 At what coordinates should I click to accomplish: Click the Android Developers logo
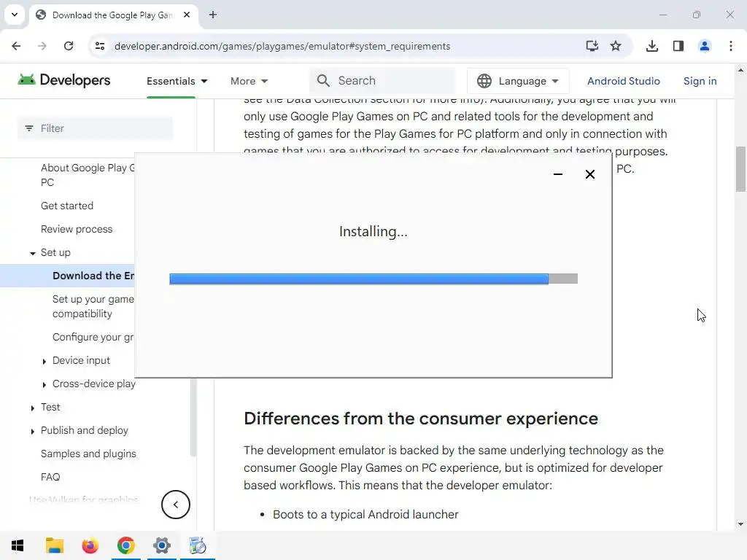(64, 80)
